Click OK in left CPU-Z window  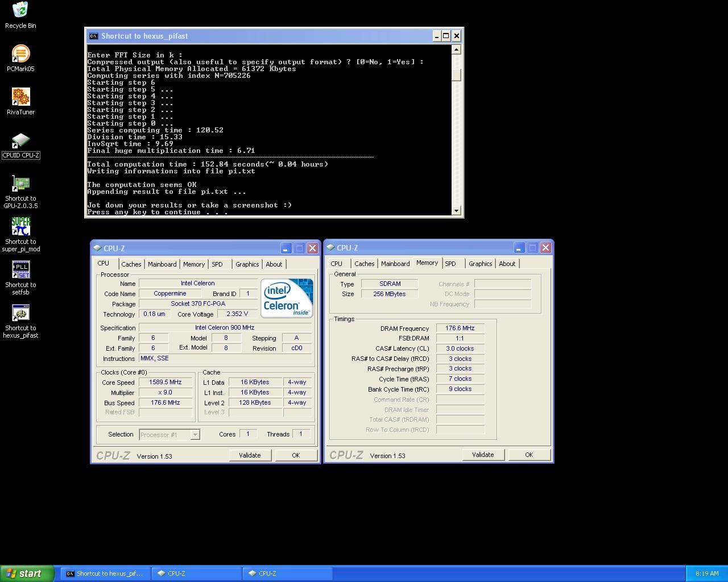[296, 455]
